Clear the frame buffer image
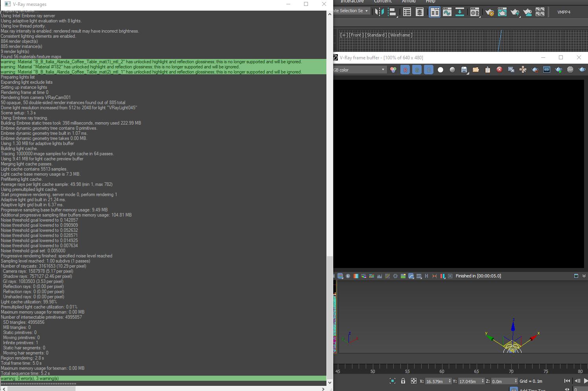This screenshot has height=391, width=588. (500, 70)
